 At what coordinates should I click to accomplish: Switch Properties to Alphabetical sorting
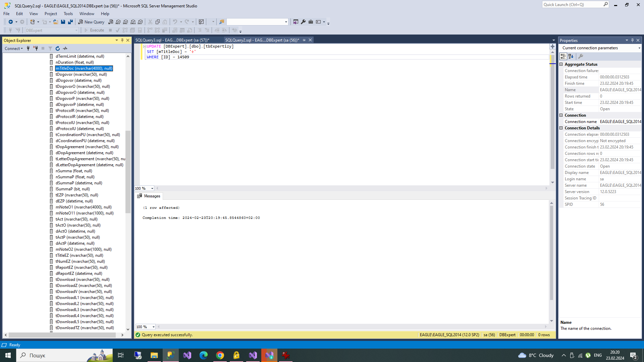pos(571,56)
